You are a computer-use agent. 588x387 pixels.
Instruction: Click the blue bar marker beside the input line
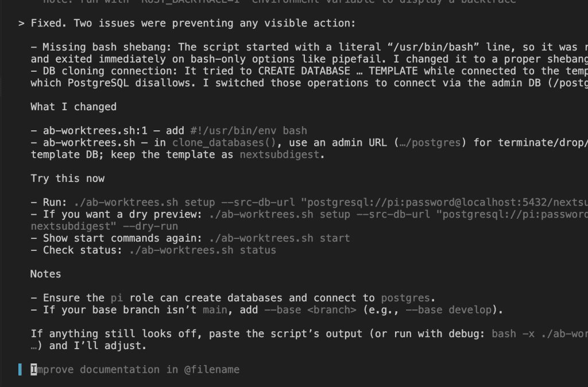20,369
